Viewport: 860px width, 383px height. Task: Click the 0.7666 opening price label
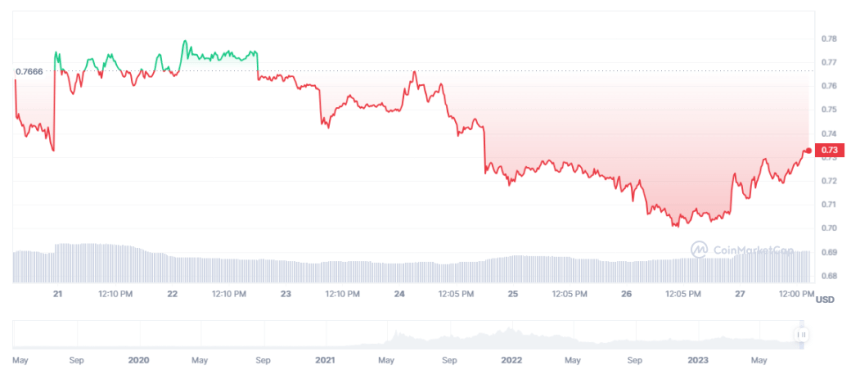(x=29, y=71)
